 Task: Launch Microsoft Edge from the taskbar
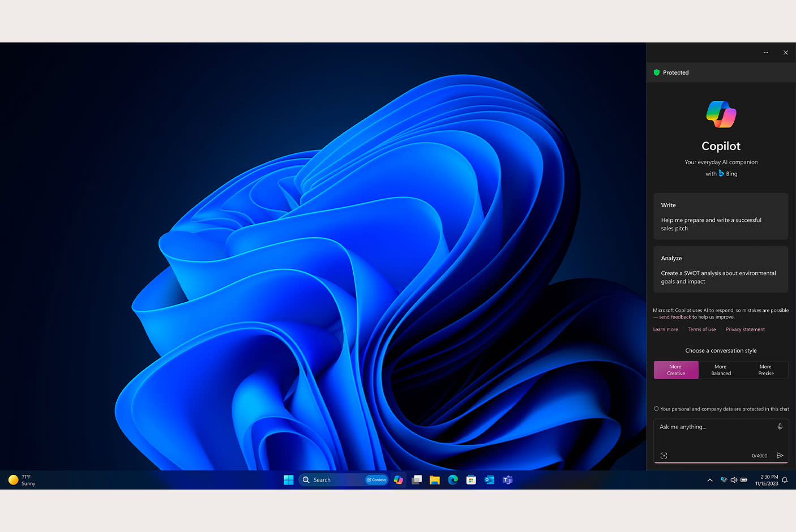[x=453, y=480]
